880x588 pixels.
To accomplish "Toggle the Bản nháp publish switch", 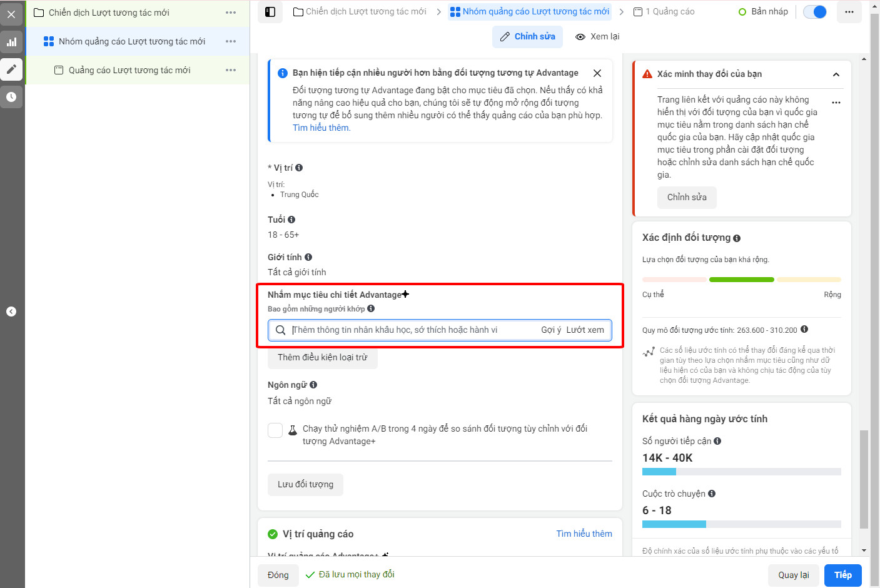I will pyautogui.click(x=814, y=12).
